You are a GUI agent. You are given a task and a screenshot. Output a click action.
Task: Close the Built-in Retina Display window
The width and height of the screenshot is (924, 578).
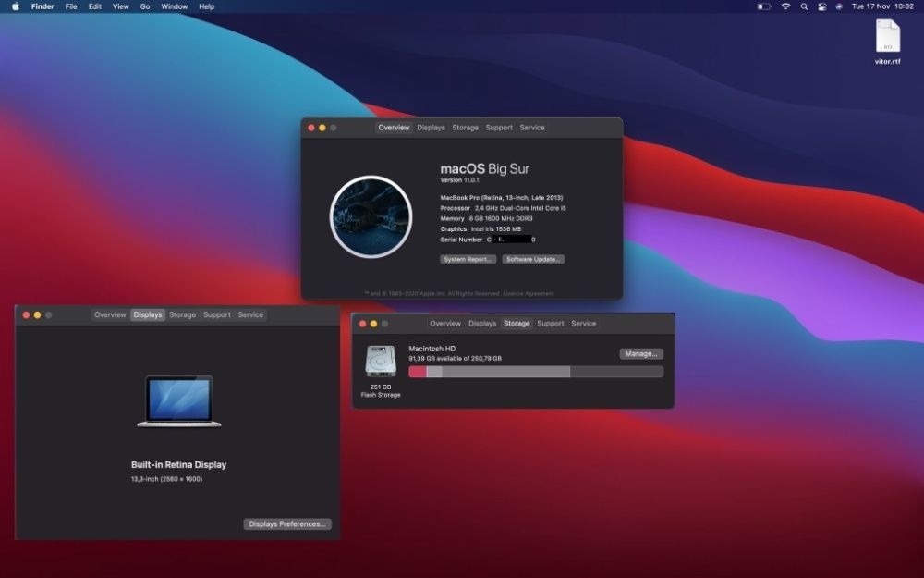26,315
